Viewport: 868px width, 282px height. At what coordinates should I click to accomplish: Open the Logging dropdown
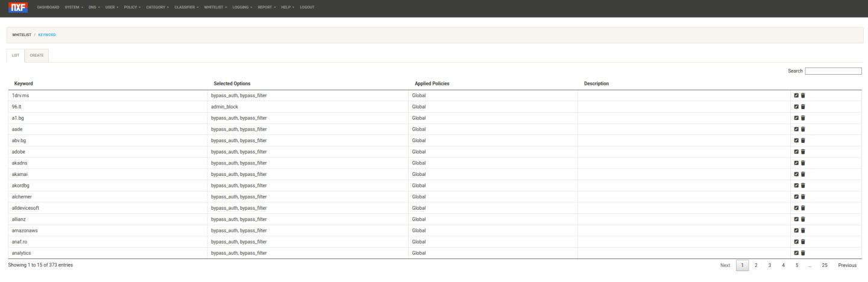(243, 7)
